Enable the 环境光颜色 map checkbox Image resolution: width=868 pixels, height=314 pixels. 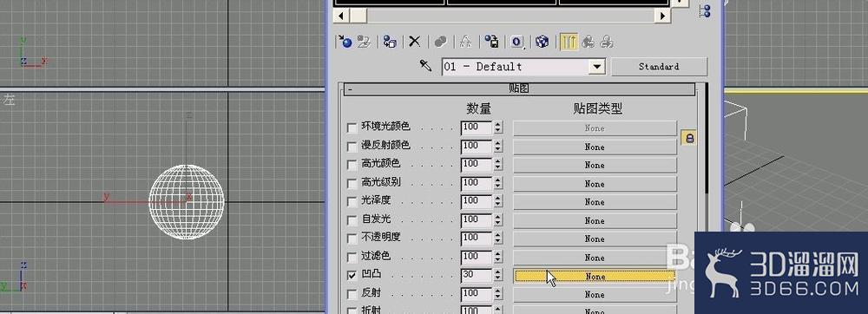(x=352, y=128)
